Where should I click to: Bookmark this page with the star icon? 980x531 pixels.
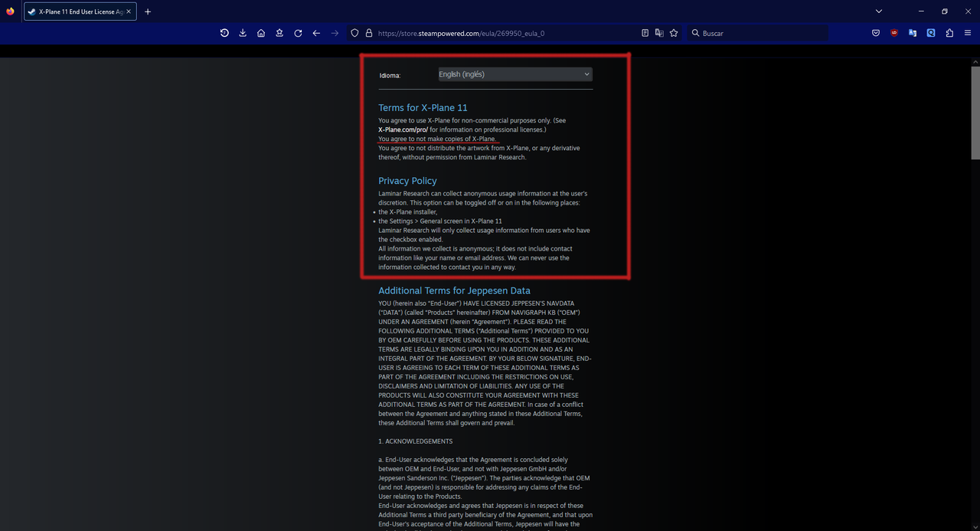click(x=674, y=33)
